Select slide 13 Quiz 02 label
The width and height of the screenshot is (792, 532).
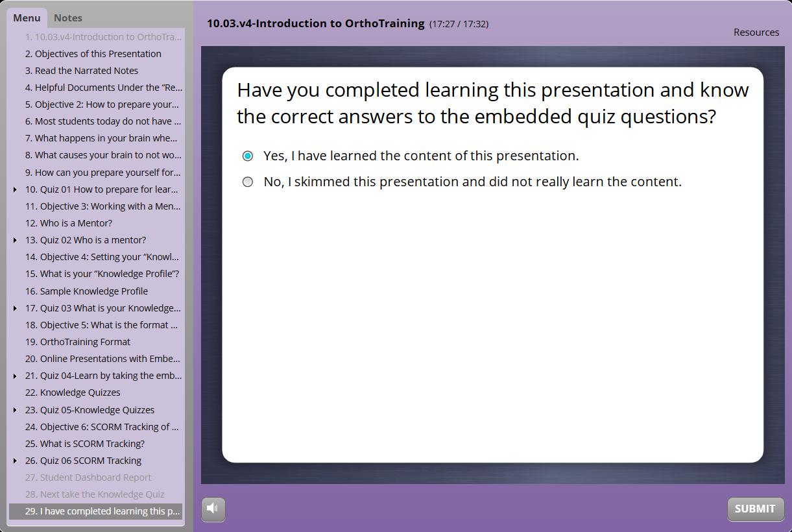[86, 240]
